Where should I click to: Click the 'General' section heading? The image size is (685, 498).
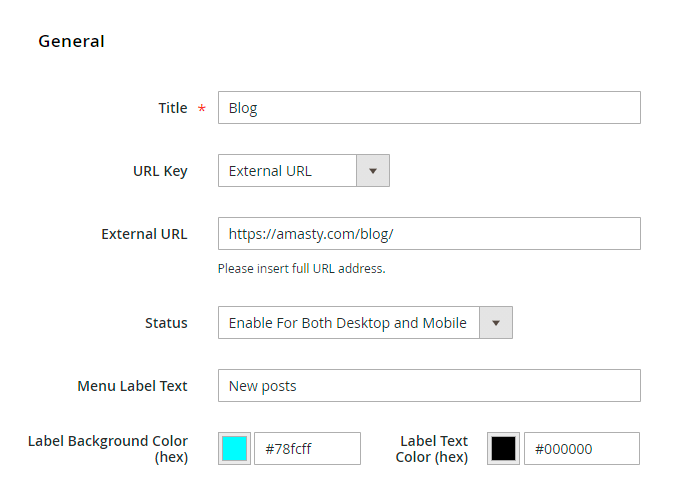pyautogui.click(x=71, y=41)
